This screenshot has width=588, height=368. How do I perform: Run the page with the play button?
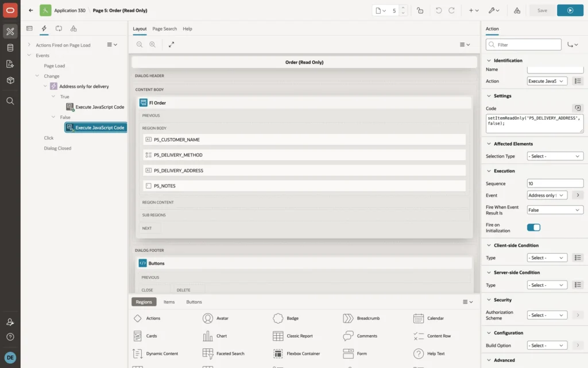click(x=570, y=10)
